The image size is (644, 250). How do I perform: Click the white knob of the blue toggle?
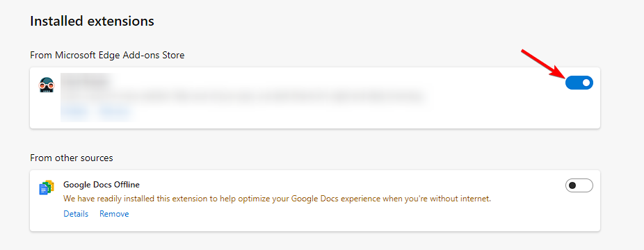[x=586, y=83]
